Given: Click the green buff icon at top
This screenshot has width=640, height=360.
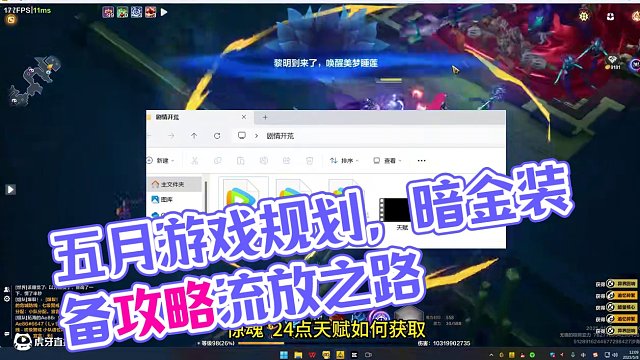Looking at the screenshot, I should (x=122, y=12).
